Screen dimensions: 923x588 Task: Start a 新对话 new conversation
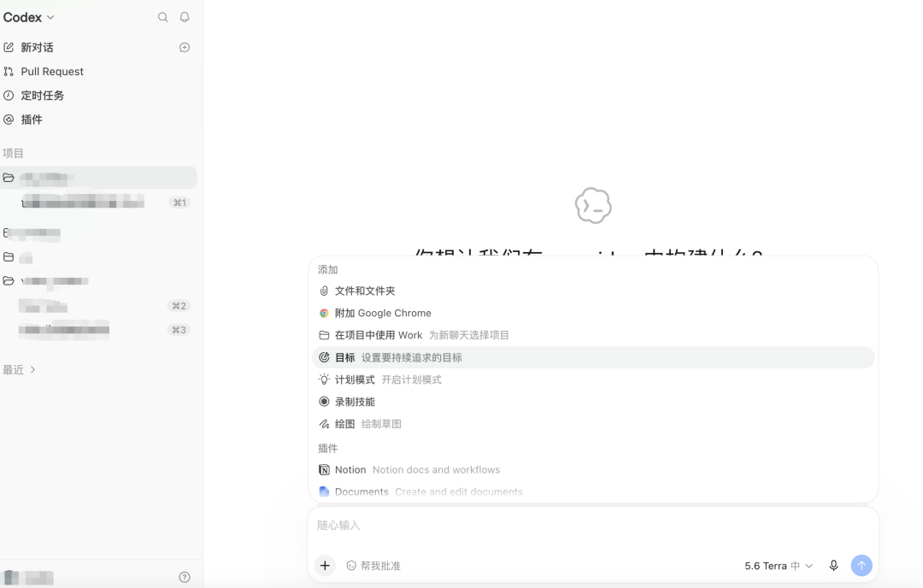point(37,47)
